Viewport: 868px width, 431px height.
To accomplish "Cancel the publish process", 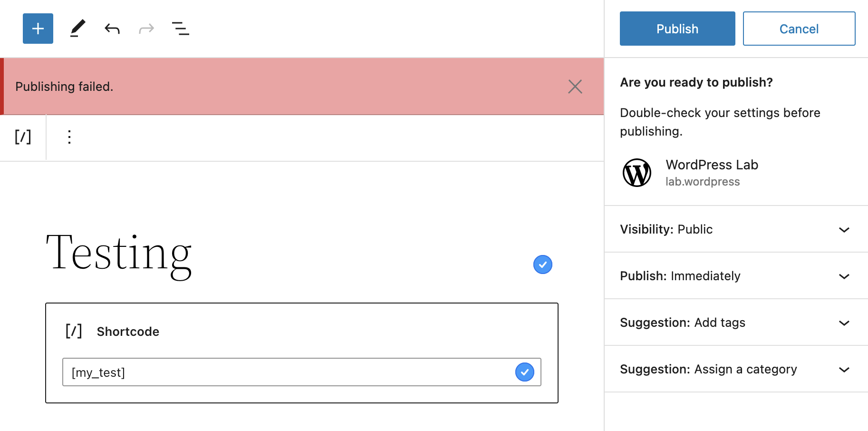I will 799,29.
